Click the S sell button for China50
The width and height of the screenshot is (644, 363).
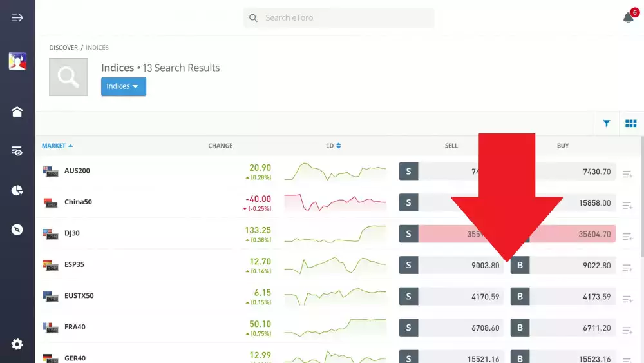(x=409, y=202)
